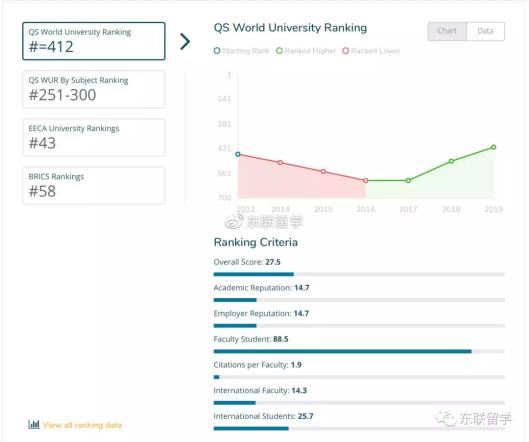Click the bar chart icon near View all ranking data
Image resolution: width=529 pixels, height=442 pixels.
tap(34, 424)
